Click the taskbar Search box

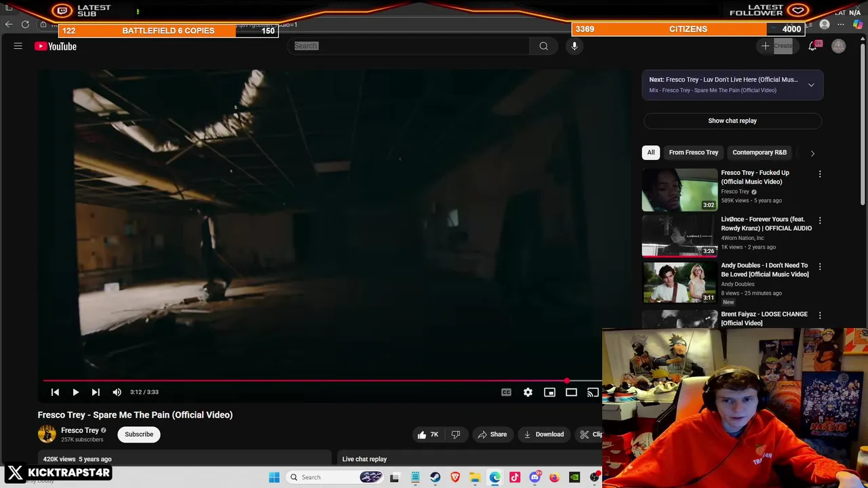click(335, 477)
